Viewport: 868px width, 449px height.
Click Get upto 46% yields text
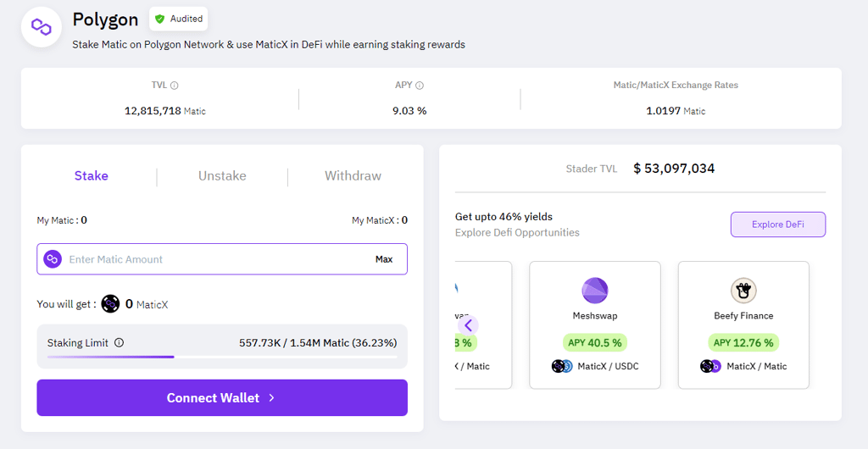[504, 217]
